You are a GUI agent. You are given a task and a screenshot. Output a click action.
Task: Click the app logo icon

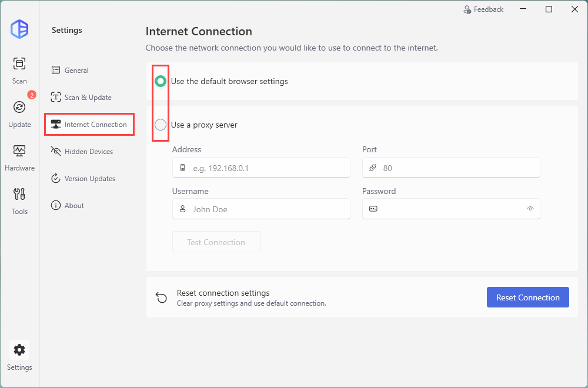click(x=19, y=29)
